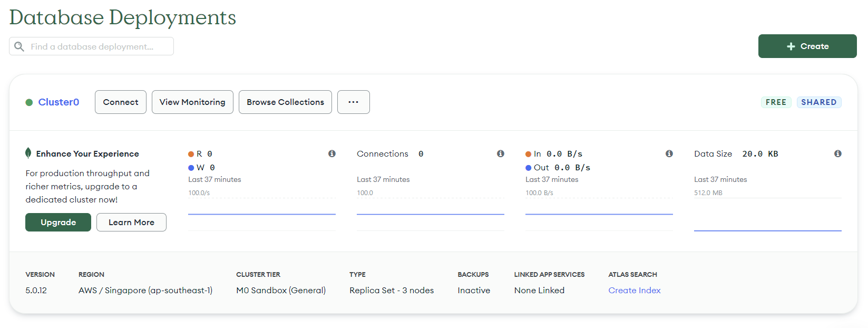Click the Connections chart
868x328 pixels.
(x=431, y=214)
